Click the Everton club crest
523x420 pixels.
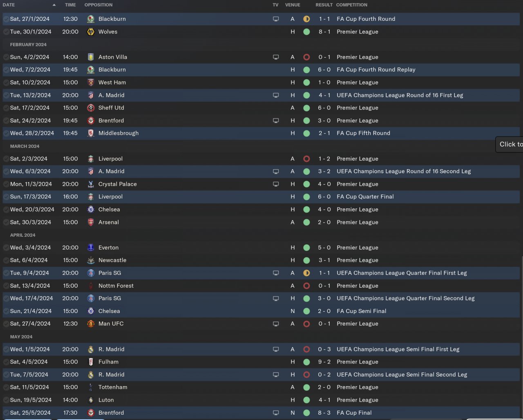[91, 248]
